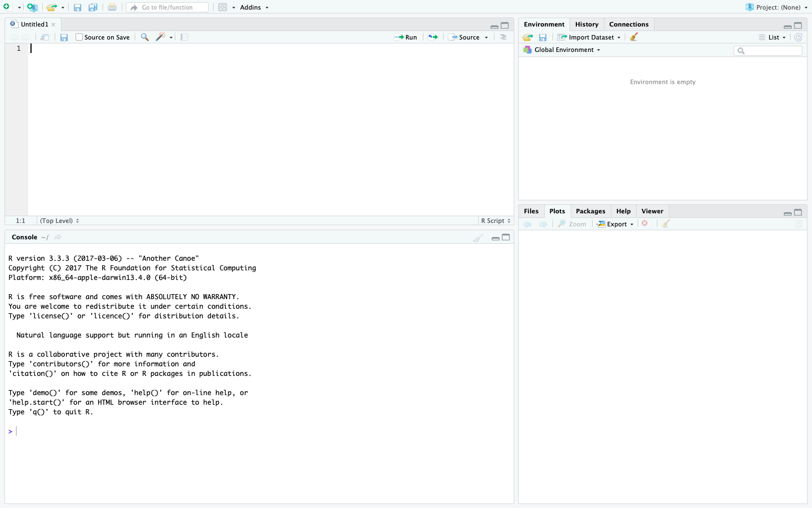Enable the Source on Save checkbox
Screen dimensions: 812x508
click(x=80, y=37)
